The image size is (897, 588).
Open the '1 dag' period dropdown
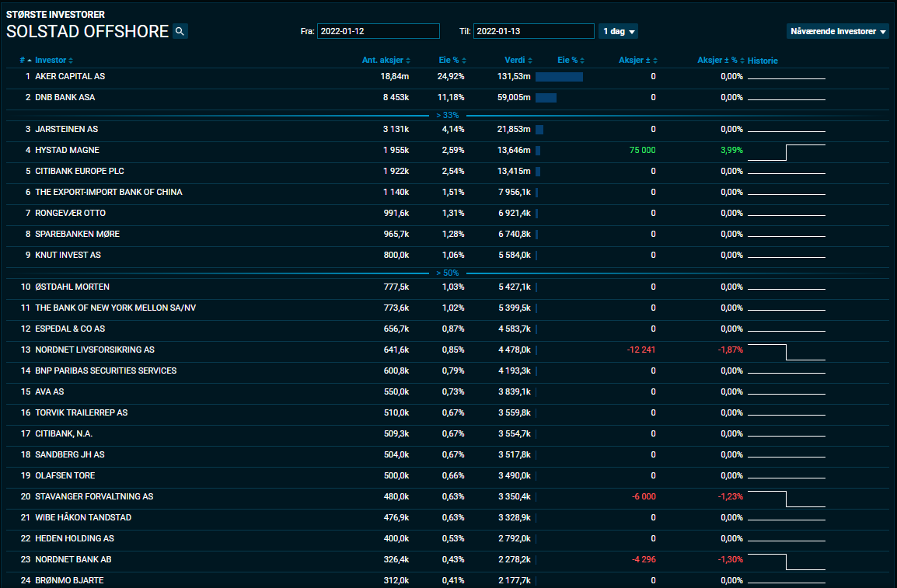coord(619,31)
